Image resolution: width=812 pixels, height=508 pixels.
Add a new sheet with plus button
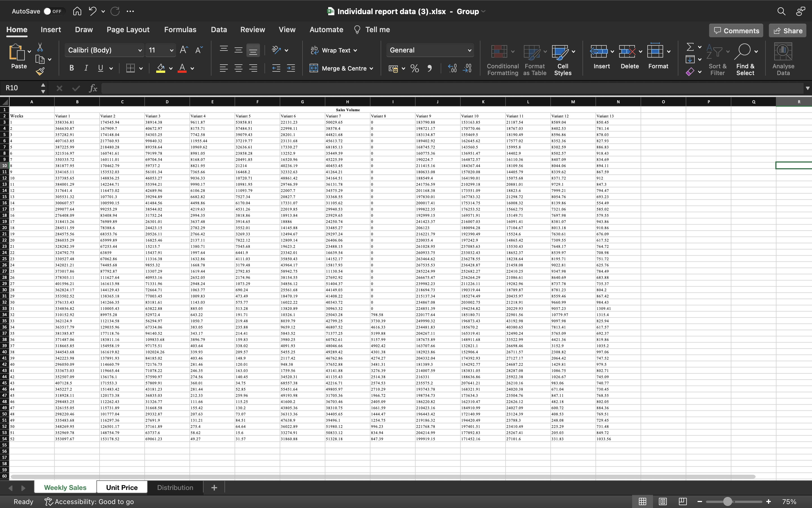pyautogui.click(x=214, y=487)
